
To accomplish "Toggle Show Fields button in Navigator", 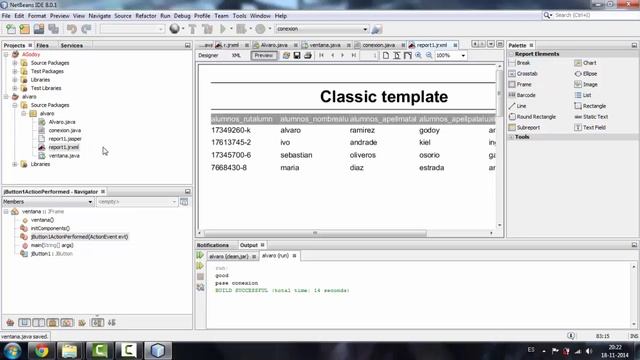I will click(x=24, y=322).
